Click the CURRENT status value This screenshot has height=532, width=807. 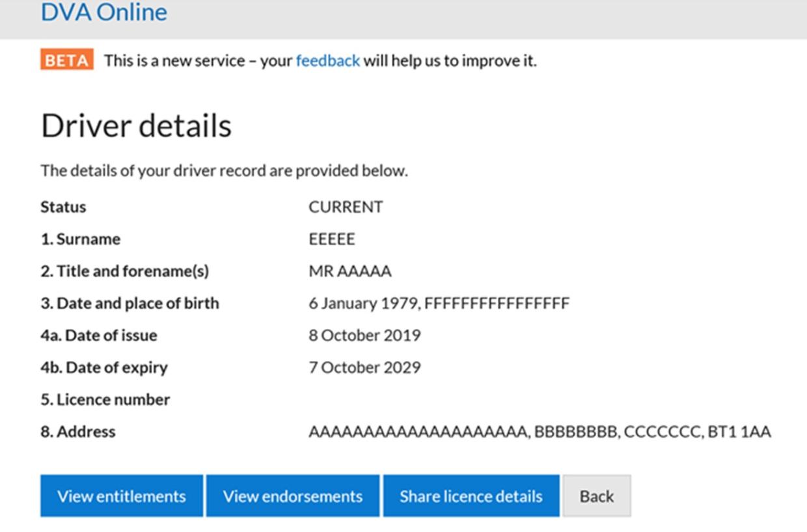coord(346,206)
